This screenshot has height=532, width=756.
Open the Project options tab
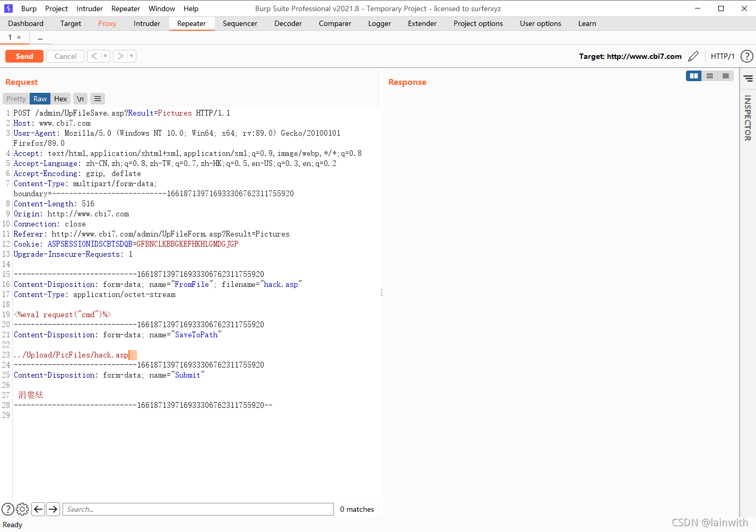(x=478, y=23)
